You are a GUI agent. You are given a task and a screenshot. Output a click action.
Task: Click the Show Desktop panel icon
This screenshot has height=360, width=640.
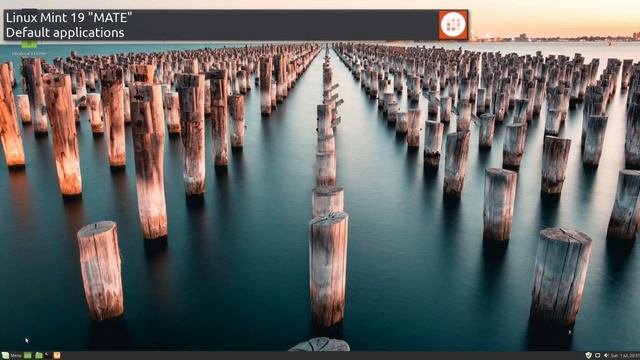pos(28,356)
